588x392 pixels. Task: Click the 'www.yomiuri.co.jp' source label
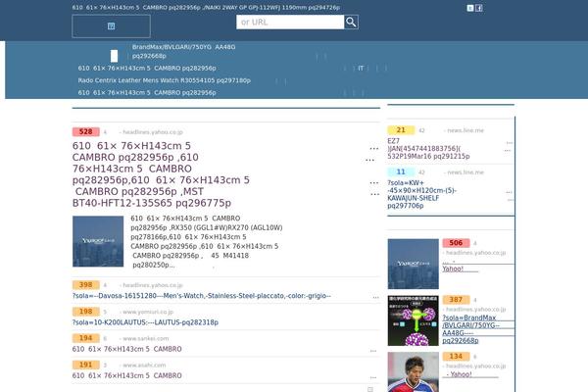(x=148, y=312)
